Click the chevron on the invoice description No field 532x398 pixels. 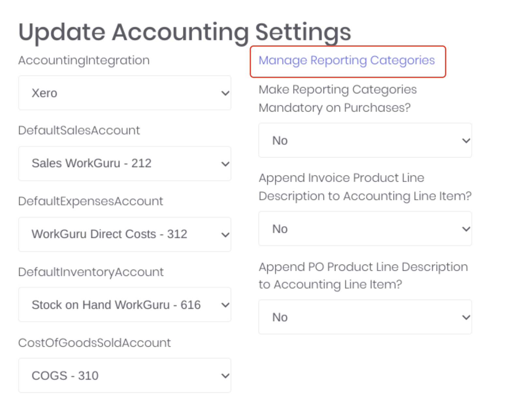pyautogui.click(x=465, y=228)
